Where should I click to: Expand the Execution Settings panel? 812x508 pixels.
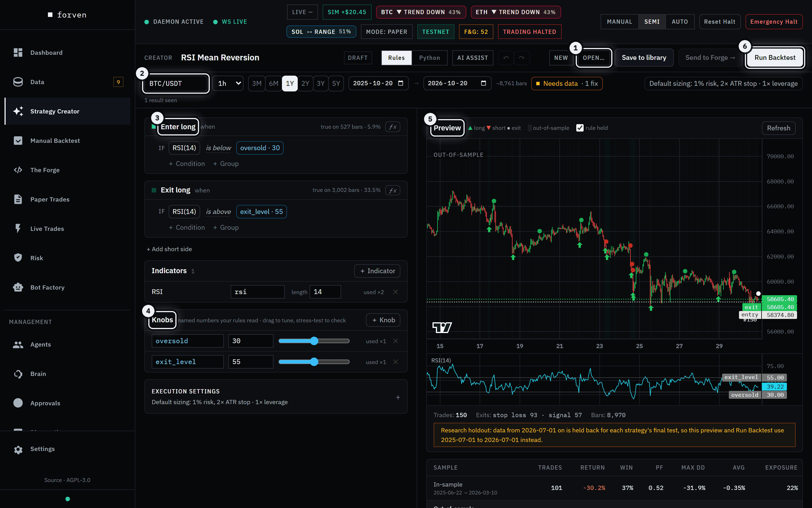coord(398,397)
